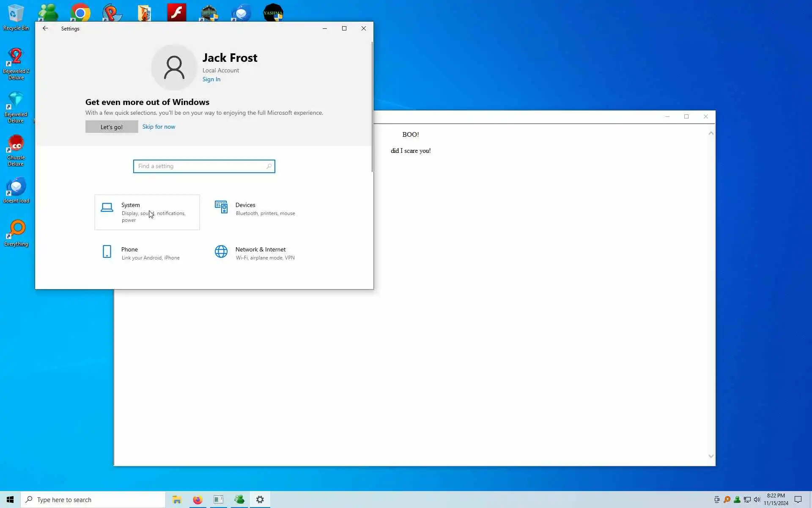The image size is (812, 508).
Task: Click the Sign In link
Action: pos(211,79)
